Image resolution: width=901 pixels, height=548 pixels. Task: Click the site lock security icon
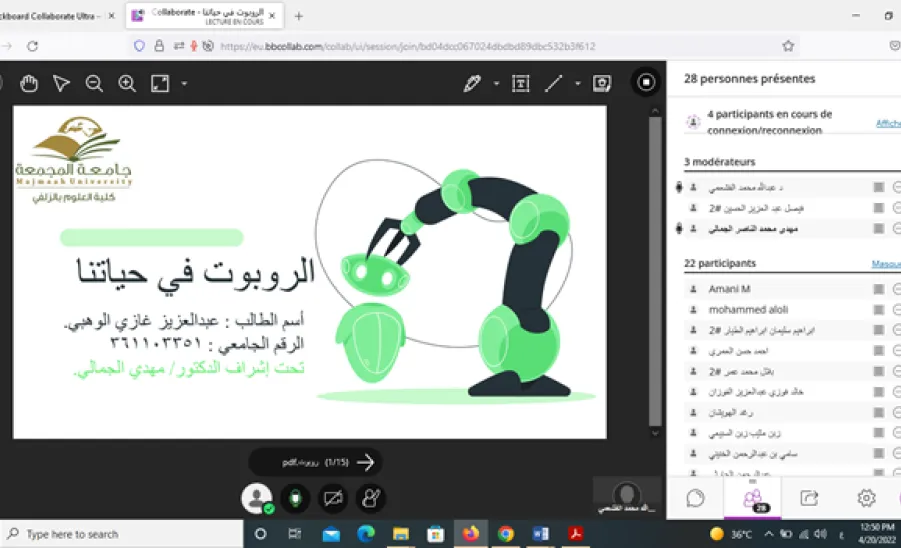point(159,46)
